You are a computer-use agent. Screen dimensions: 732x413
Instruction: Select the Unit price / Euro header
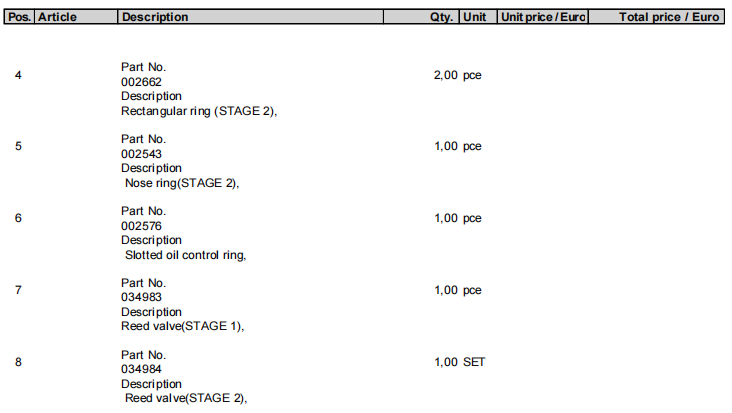(x=543, y=17)
